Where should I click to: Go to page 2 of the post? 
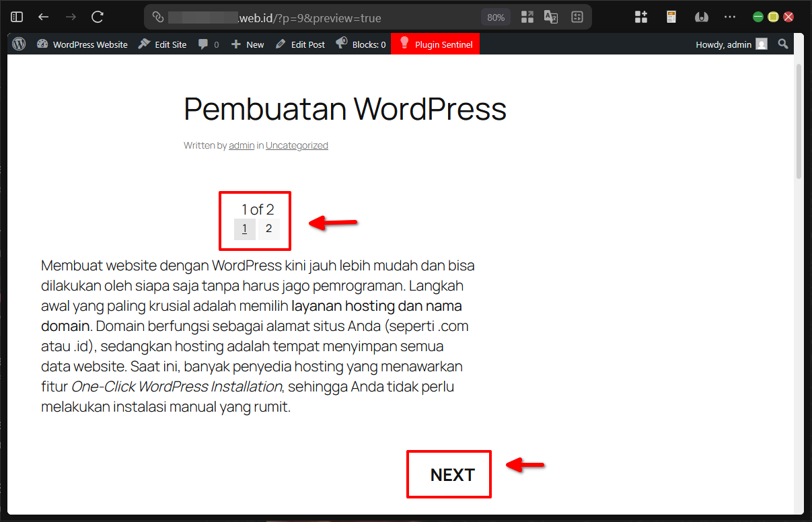tap(268, 229)
